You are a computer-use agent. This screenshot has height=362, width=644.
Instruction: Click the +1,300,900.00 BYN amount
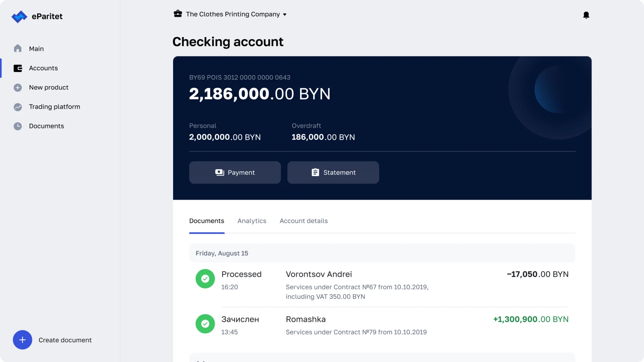[x=531, y=319]
